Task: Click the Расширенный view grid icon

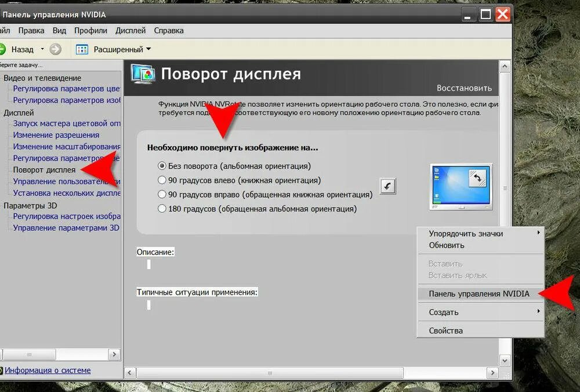Action: (x=82, y=49)
